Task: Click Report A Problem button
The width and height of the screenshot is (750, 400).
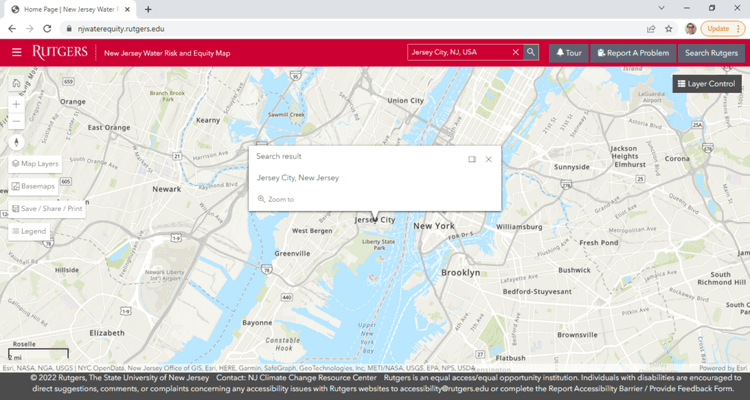Action: point(630,52)
